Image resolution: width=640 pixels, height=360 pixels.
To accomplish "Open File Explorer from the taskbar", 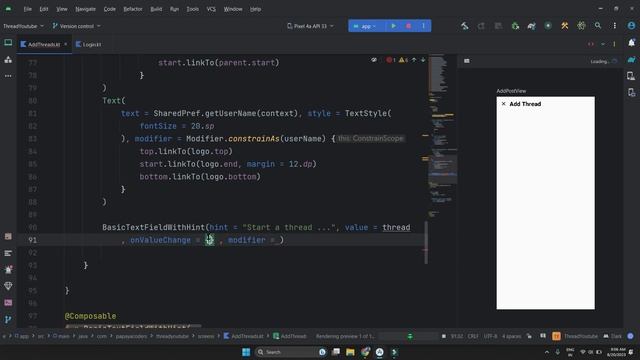I will [x=350, y=352].
